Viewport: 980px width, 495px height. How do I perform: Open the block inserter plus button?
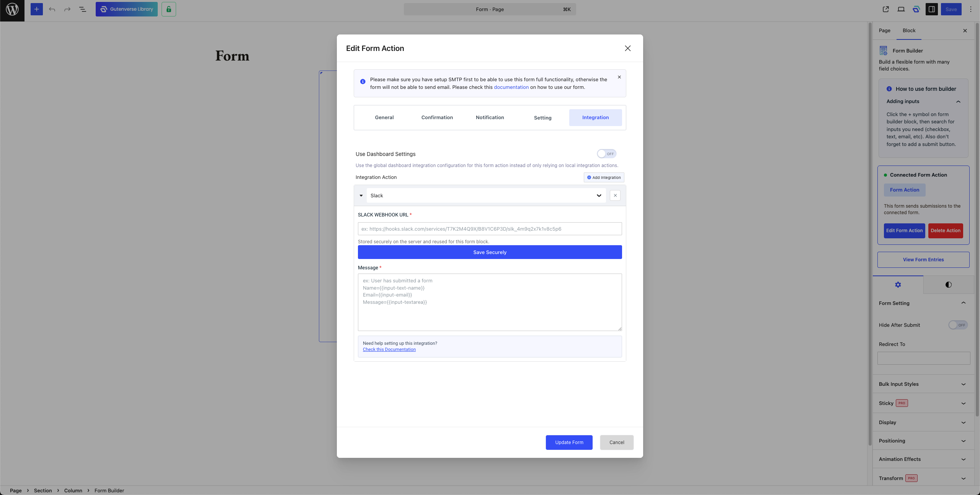point(37,9)
